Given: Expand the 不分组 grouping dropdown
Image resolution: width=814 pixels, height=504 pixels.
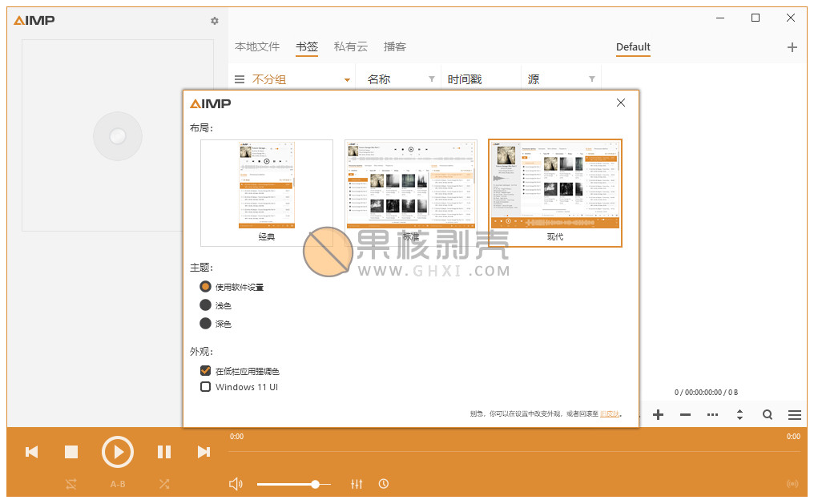Looking at the screenshot, I should [347, 80].
